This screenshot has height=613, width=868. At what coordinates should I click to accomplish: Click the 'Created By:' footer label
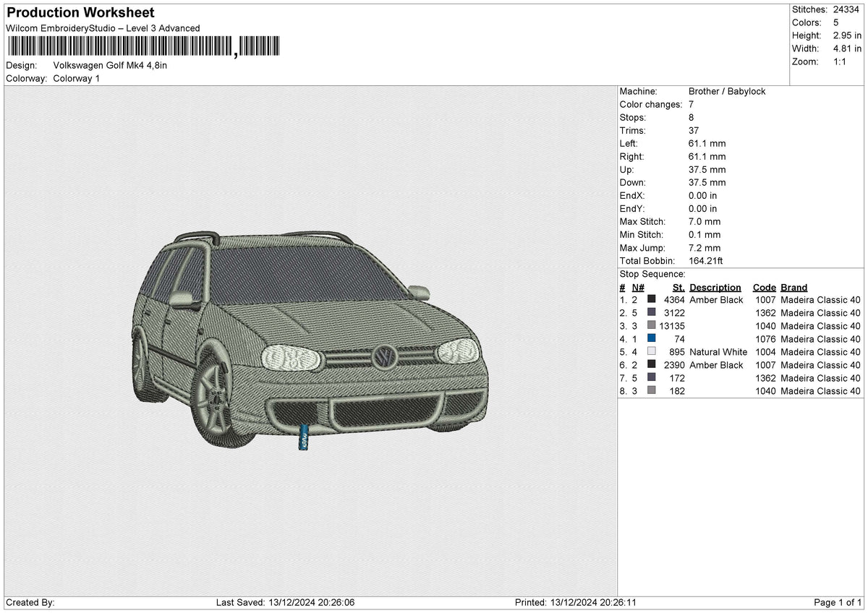click(30, 602)
